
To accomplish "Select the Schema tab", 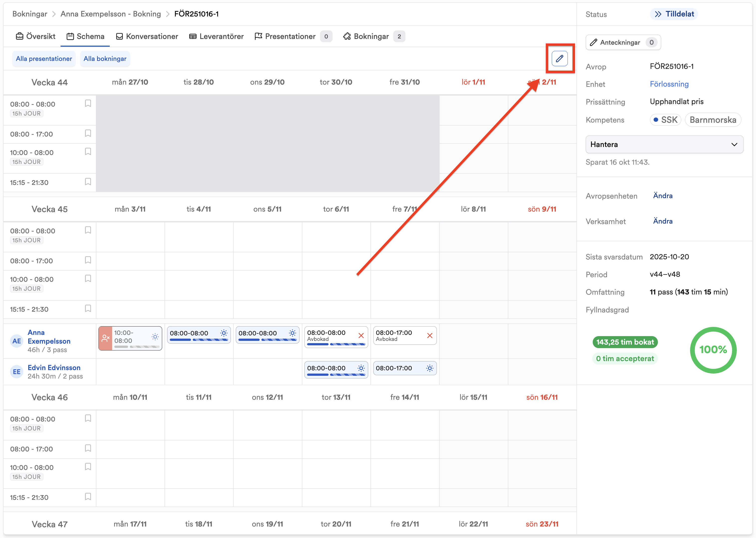I will [85, 36].
